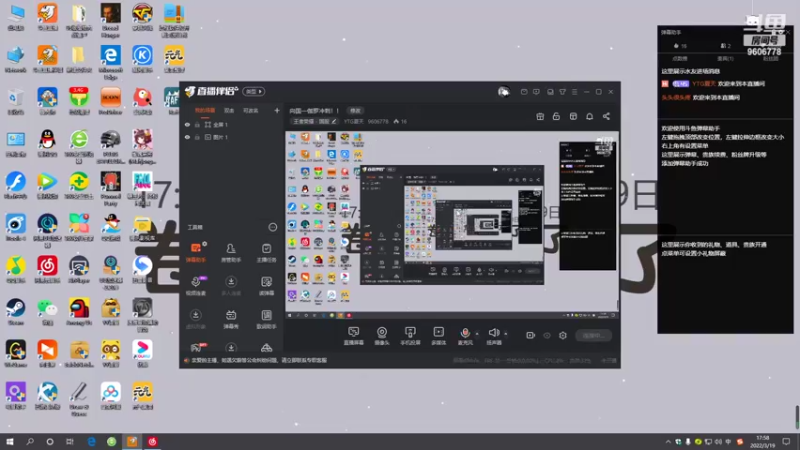Open the settings gear in bottom bar
Image resolution: width=800 pixels, height=450 pixels.
point(563,335)
